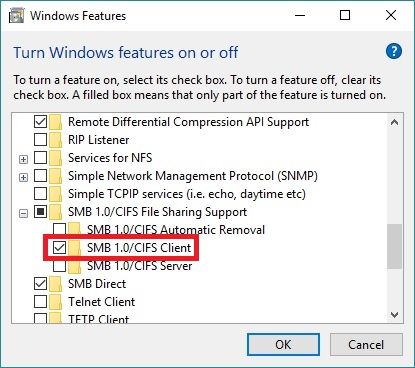Screen dimensions: 415x368
Task: Select the Simple TCPIP services item
Action: click(187, 194)
